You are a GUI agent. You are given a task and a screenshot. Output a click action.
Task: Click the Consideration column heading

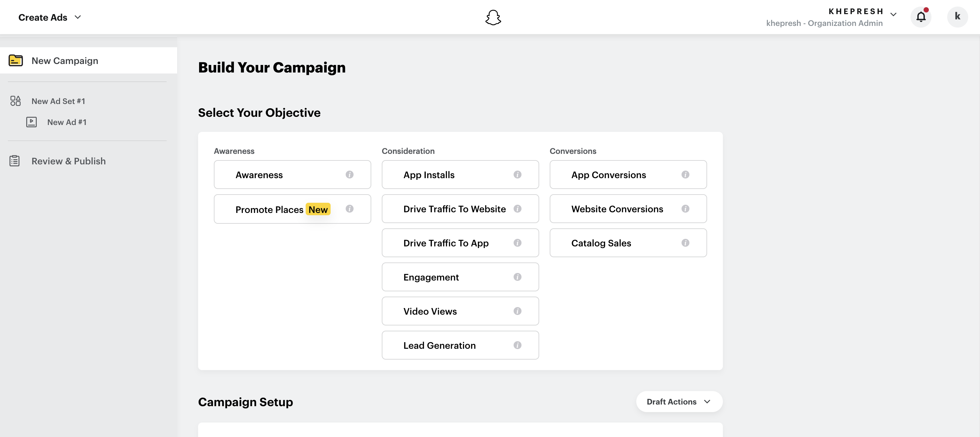[x=408, y=151]
